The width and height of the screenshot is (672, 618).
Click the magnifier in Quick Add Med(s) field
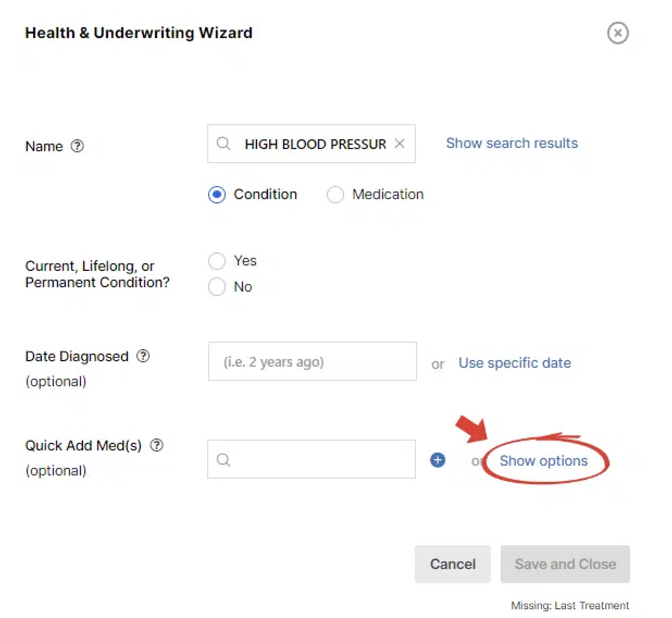[223, 460]
